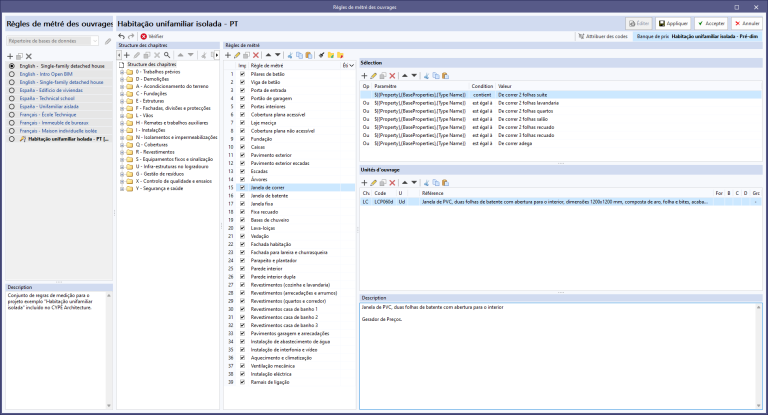Select the De correr 2 folhas lavandaria condition row
This screenshot has width=768, height=415.
[560, 103]
